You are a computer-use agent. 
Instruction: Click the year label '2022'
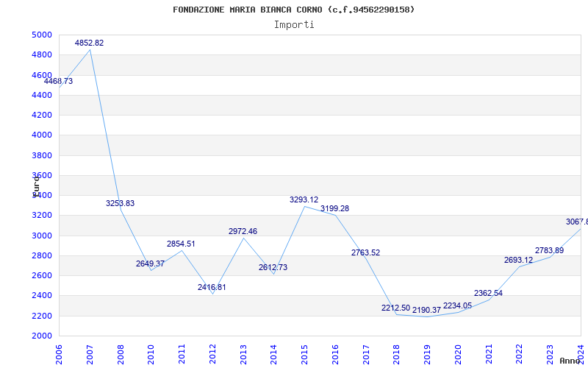tap(520, 355)
